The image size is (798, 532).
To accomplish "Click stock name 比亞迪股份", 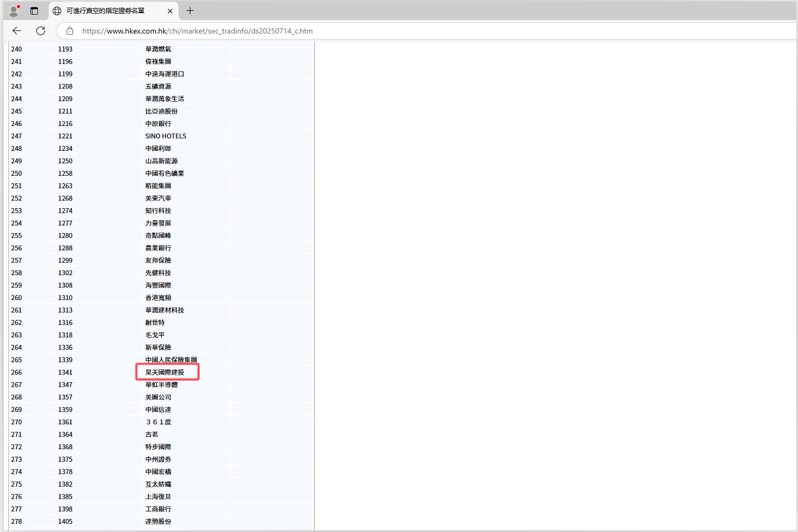I will pos(162,112).
